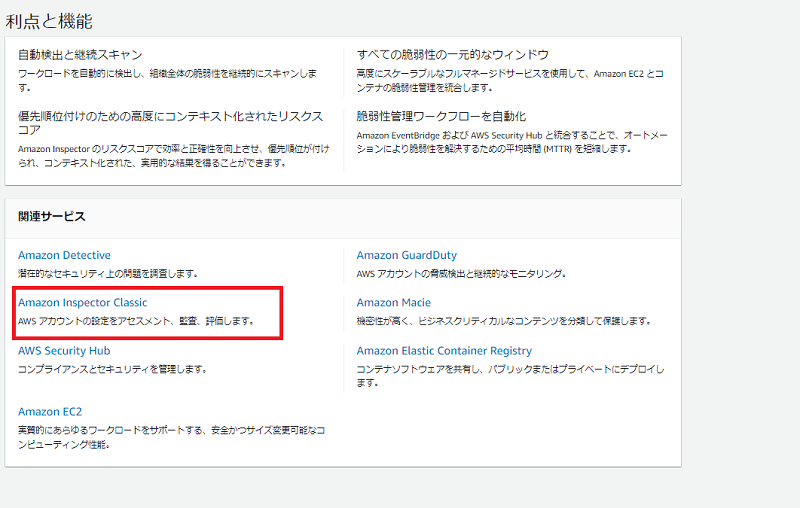Open the Amazon Macie link
Viewport: 800px width, 508px height.
click(x=393, y=302)
